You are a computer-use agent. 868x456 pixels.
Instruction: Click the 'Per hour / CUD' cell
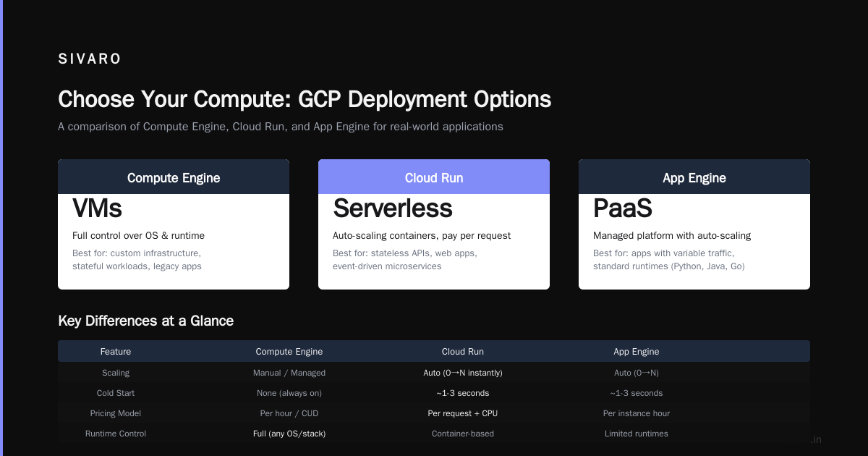tap(289, 413)
